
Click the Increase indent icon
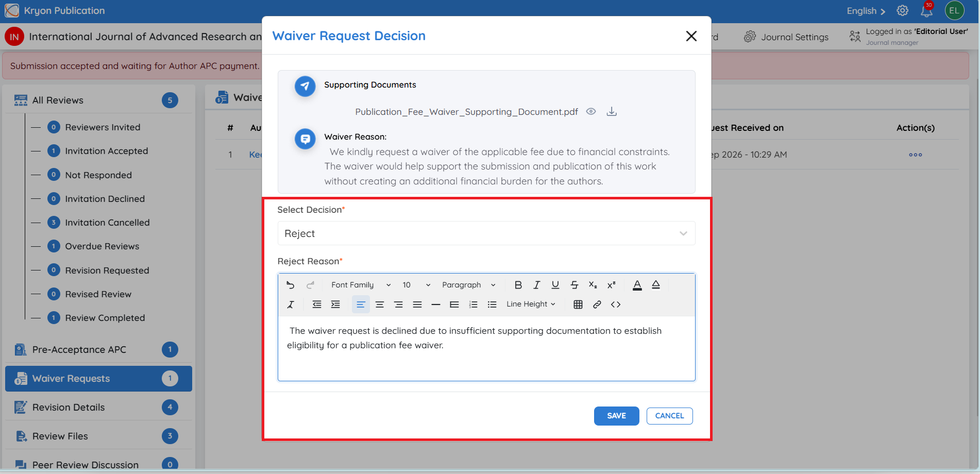click(335, 304)
